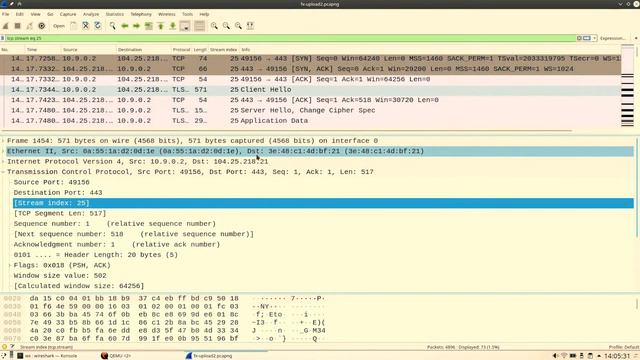The width and height of the screenshot is (640, 360).
Task: Select the Source Port: 49156 field
Action: (x=51, y=182)
